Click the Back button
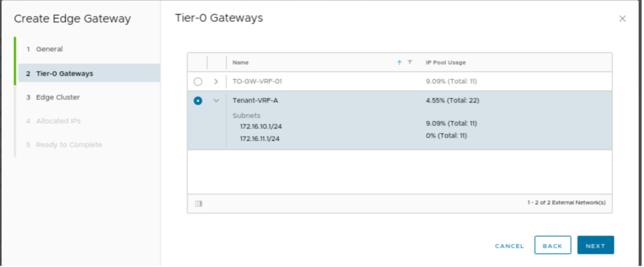The height and width of the screenshot is (267, 644). click(x=552, y=246)
